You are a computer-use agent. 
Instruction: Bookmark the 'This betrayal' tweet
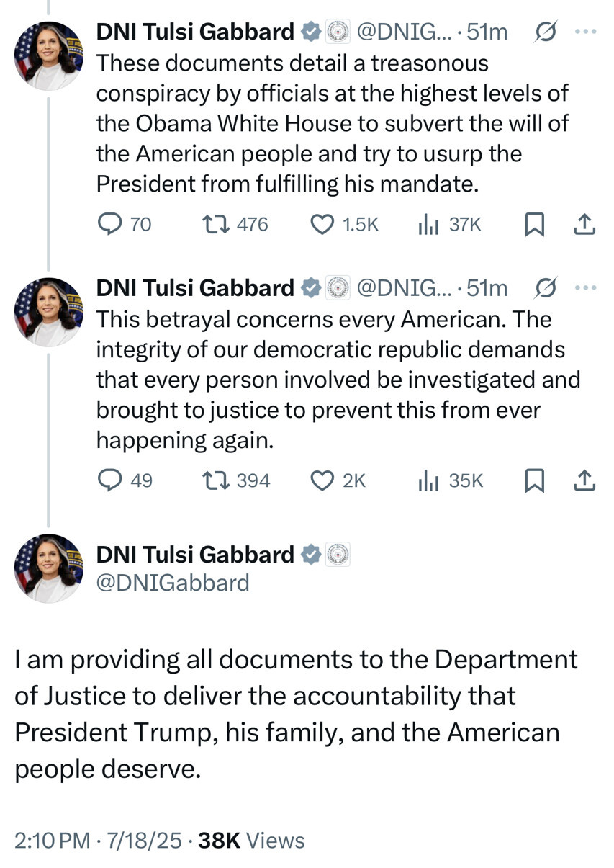pos(533,481)
